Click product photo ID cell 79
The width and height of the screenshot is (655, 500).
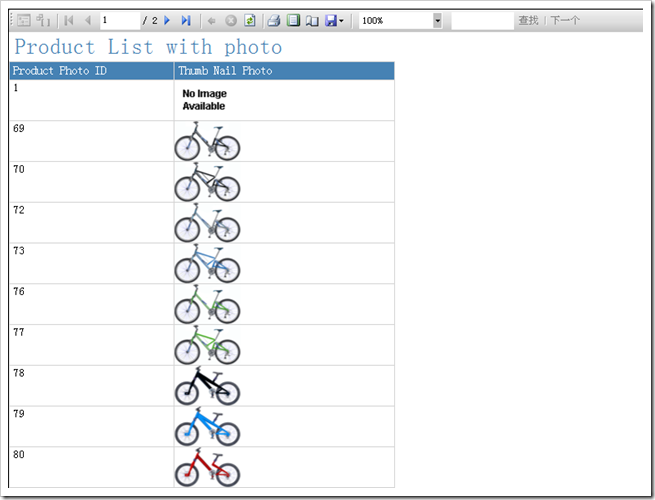tap(92, 426)
